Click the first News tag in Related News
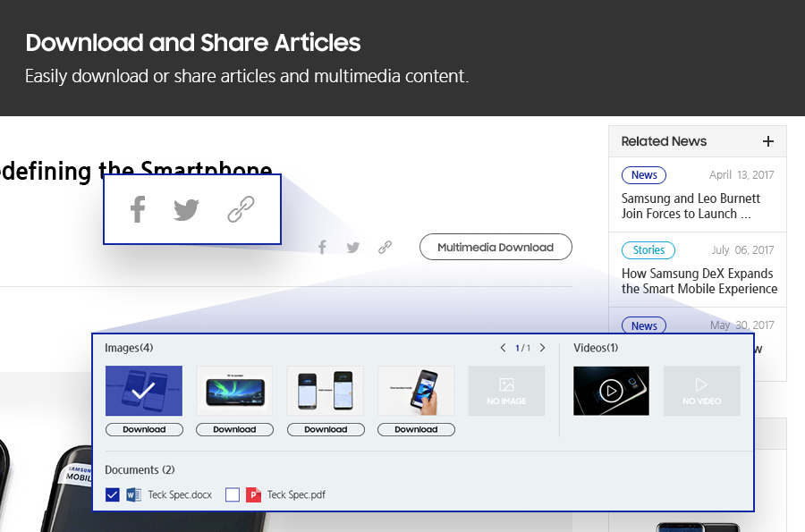Image resolution: width=805 pixels, height=532 pixels. pyautogui.click(x=644, y=175)
